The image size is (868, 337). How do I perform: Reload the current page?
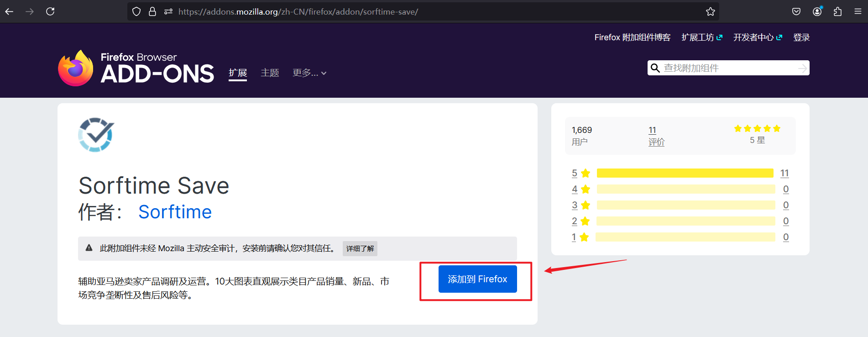(50, 11)
